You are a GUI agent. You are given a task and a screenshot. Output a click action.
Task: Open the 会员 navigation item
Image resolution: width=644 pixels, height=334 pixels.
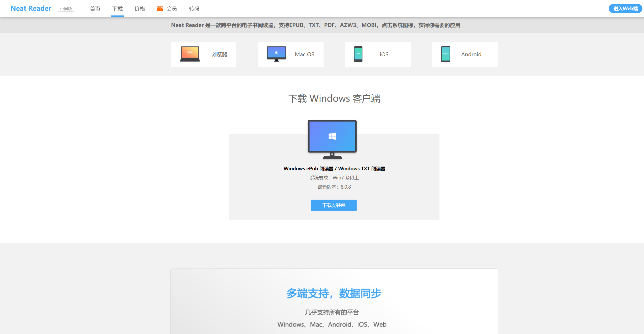coord(172,9)
